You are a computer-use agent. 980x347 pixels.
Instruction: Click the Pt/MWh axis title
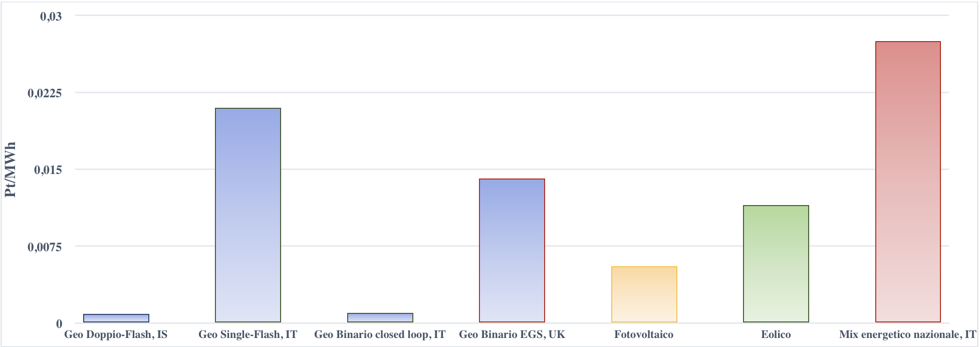click(x=11, y=169)
